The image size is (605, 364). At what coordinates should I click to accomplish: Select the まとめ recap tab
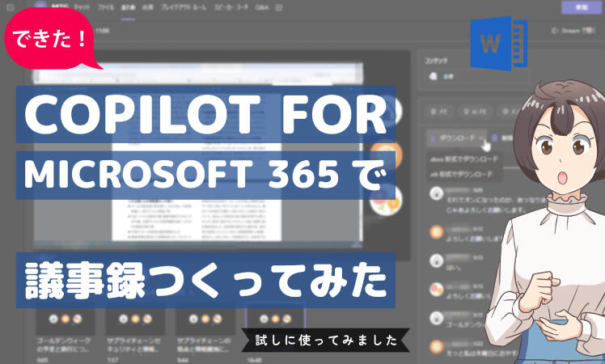tap(128, 7)
